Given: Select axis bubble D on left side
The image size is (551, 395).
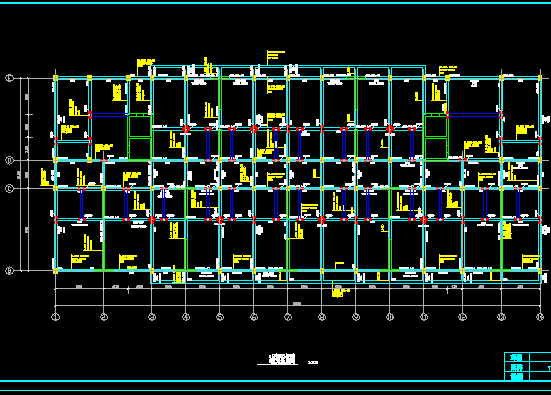Looking at the screenshot, I should point(9,161).
